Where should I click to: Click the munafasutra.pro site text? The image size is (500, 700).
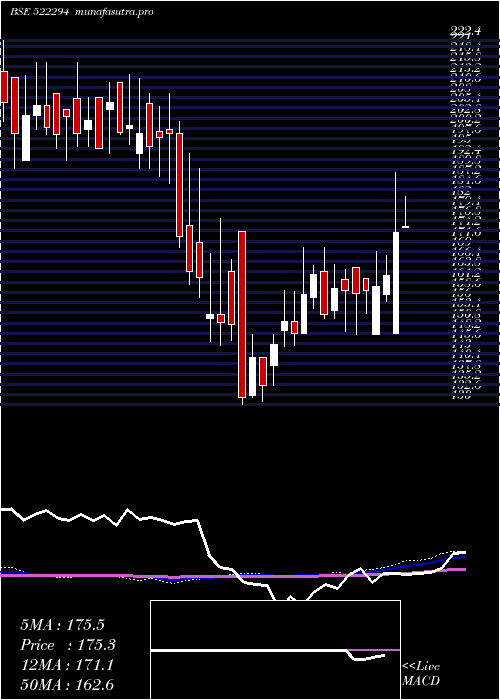point(115,12)
